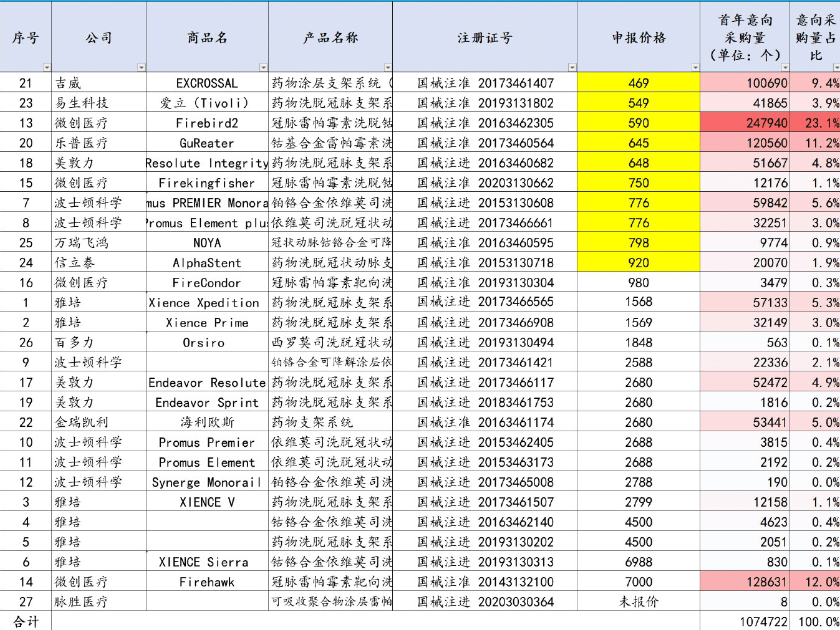Click the product name Xience Xpedition

point(204,302)
